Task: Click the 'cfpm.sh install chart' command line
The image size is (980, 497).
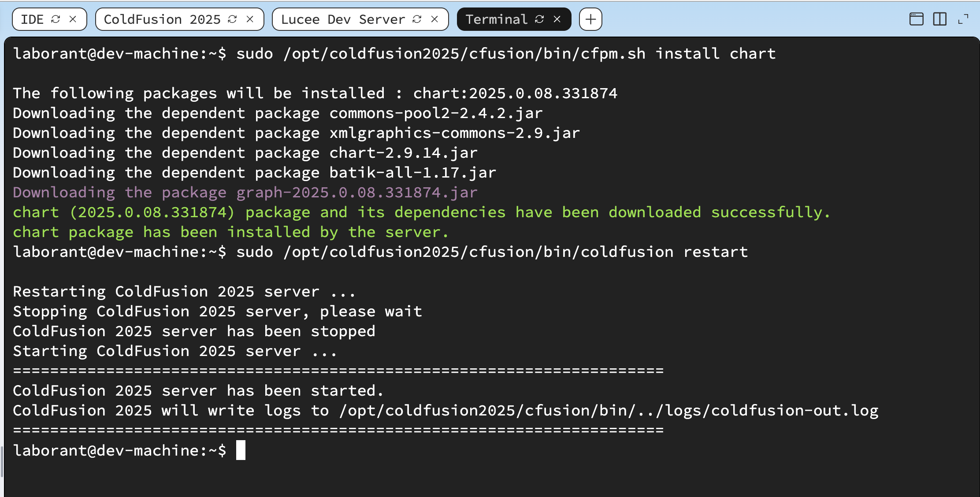Action: (394, 54)
